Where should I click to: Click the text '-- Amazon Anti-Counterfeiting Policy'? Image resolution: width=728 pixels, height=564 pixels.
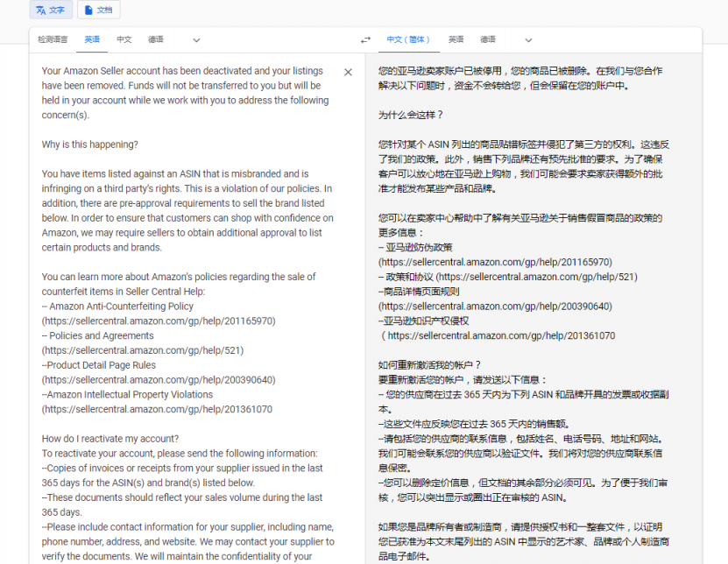(x=117, y=307)
